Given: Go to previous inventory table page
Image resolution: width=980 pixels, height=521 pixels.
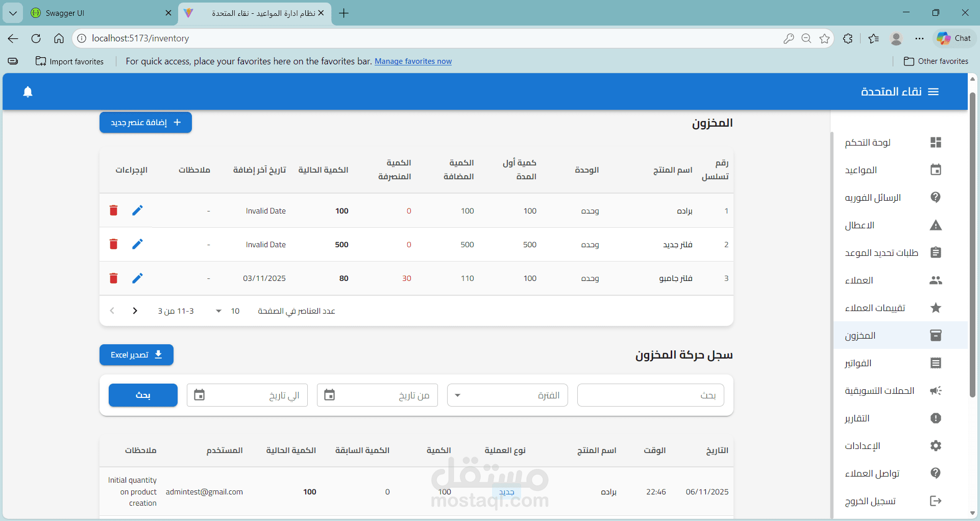Looking at the screenshot, I should click(112, 311).
